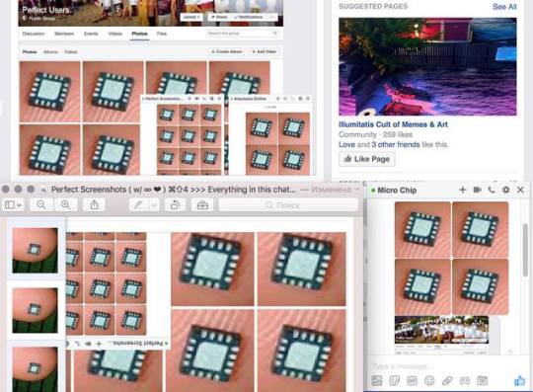533x392 pixels.
Task: Attach a file with the paperclip icon
Action: tap(447, 381)
